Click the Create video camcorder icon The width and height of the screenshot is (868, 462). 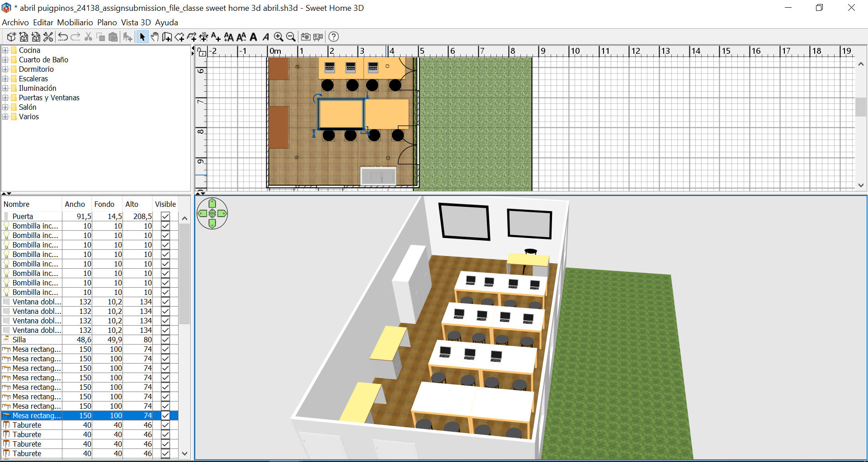click(318, 37)
